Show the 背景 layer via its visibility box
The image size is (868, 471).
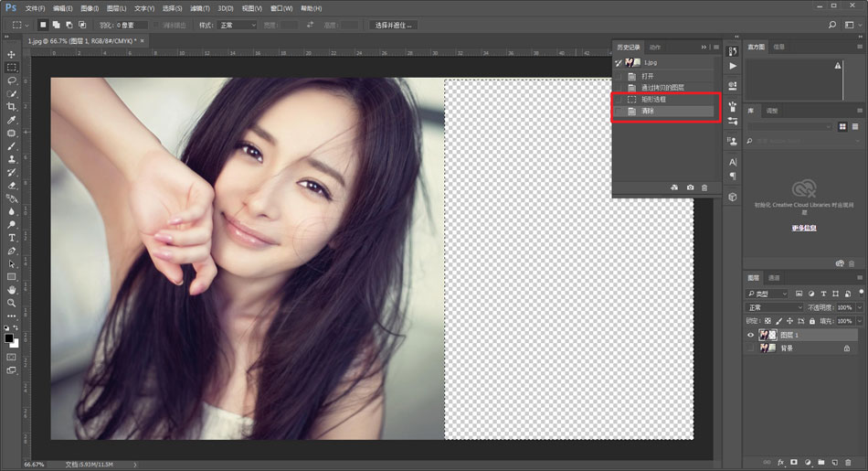click(x=751, y=348)
